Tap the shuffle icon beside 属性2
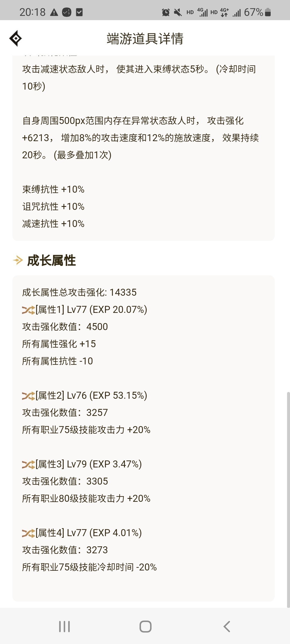This screenshot has width=290, height=644. click(x=28, y=396)
